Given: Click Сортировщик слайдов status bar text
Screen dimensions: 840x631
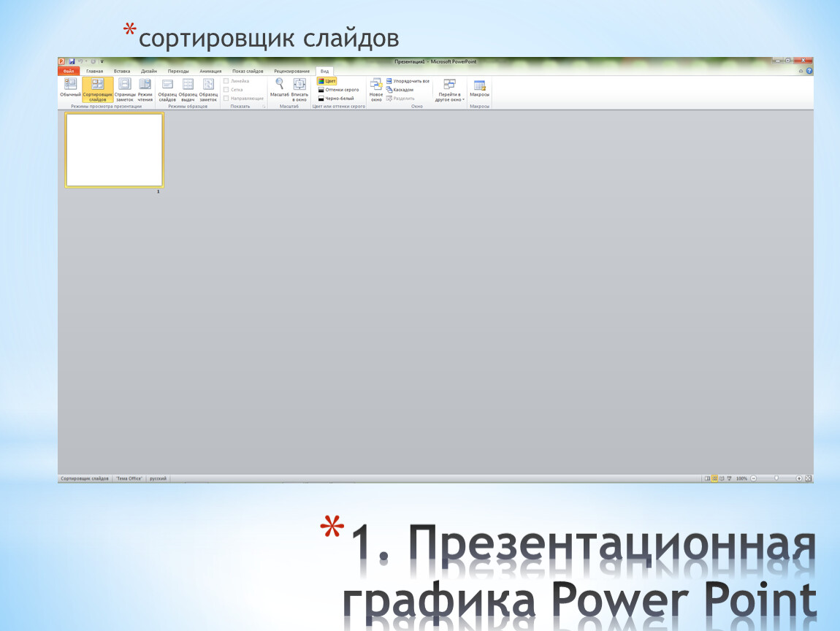Looking at the screenshot, I should pyautogui.click(x=85, y=478).
